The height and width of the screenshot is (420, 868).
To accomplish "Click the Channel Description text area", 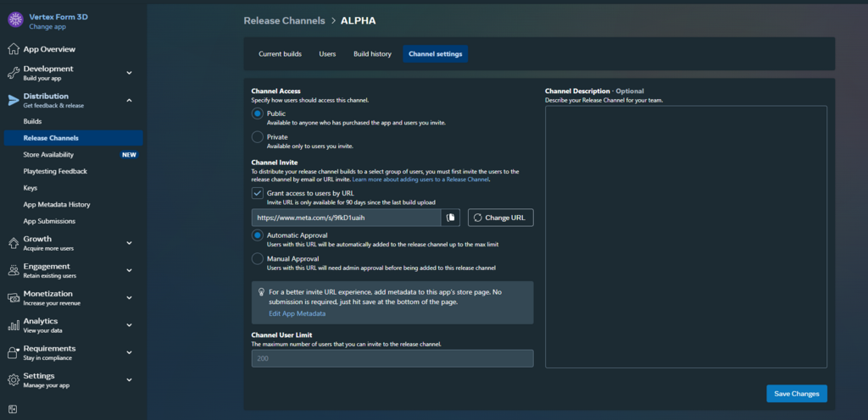I will pos(685,236).
